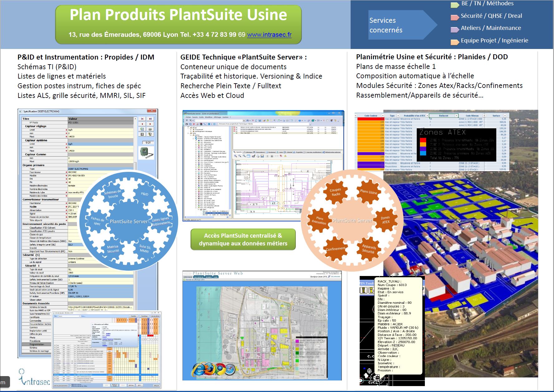The image size is (554, 392).
Task: Click the binoculars search icon in toolbar
Action: pyautogui.click(x=247, y=121)
